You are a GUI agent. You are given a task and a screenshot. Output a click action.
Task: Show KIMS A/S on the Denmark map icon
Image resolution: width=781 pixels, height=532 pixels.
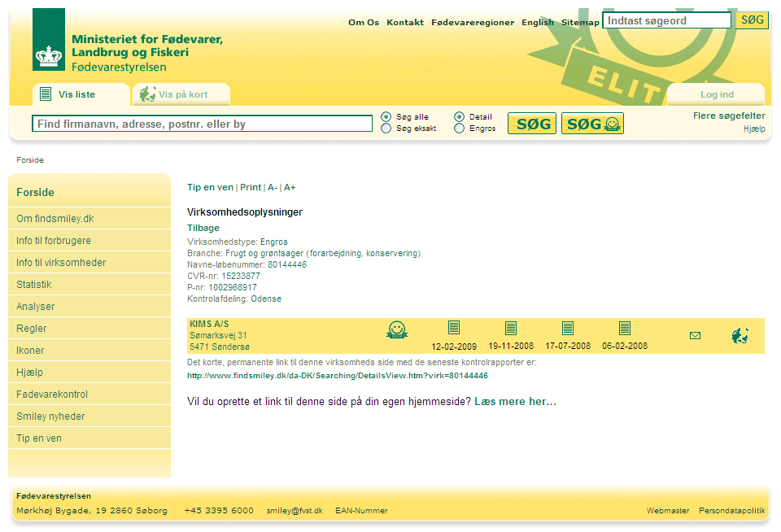740,336
